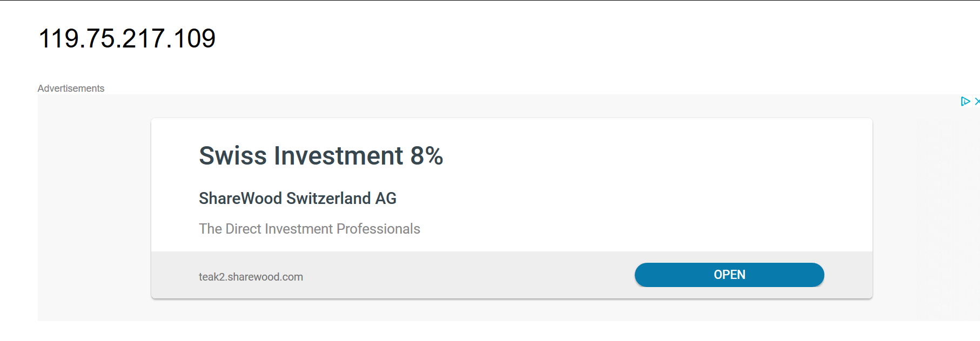Click "AG" at the end of advertiser name
Screen dimensions: 980x341
pos(386,199)
